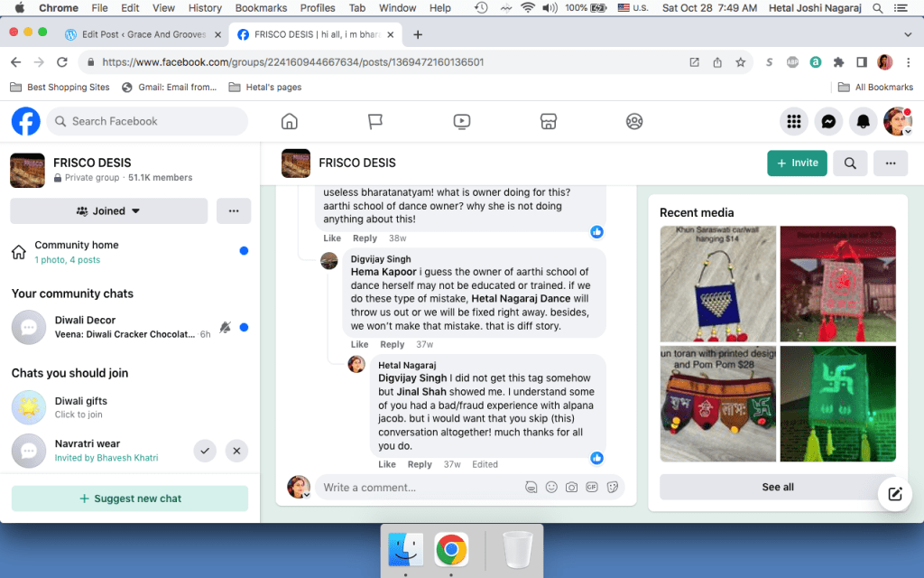Accept the Navratri wear chat invite
The height and width of the screenshot is (578, 924).
206,450
